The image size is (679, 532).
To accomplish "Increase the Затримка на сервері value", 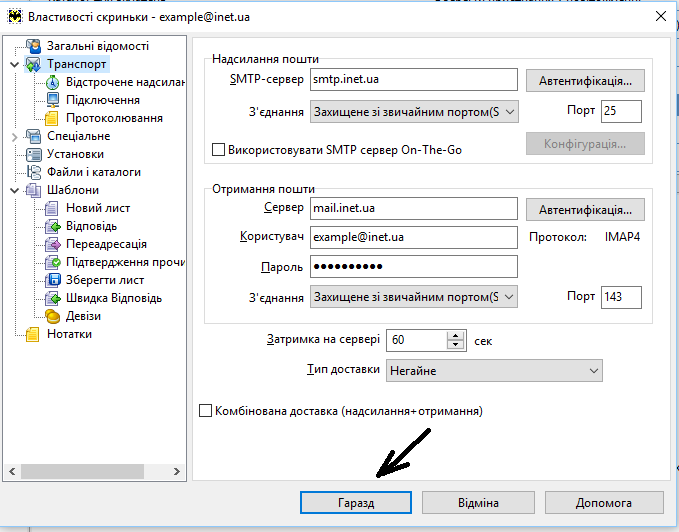I will coord(456,335).
